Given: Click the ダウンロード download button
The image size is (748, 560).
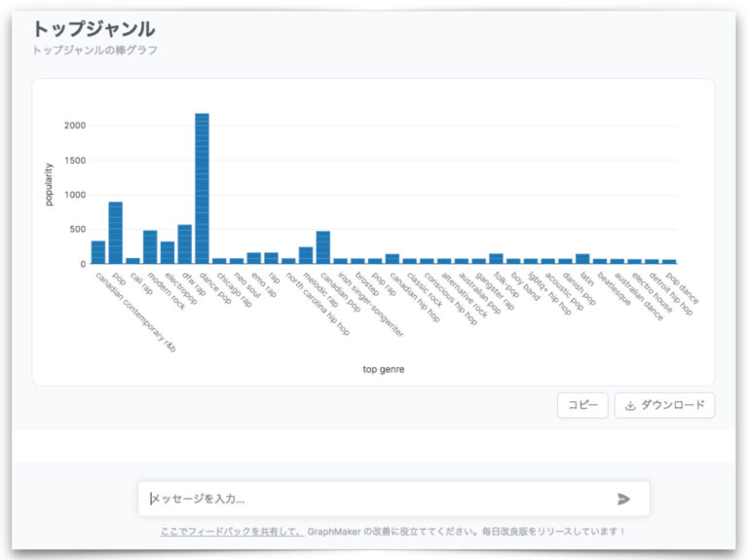Looking at the screenshot, I should coord(664,405).
